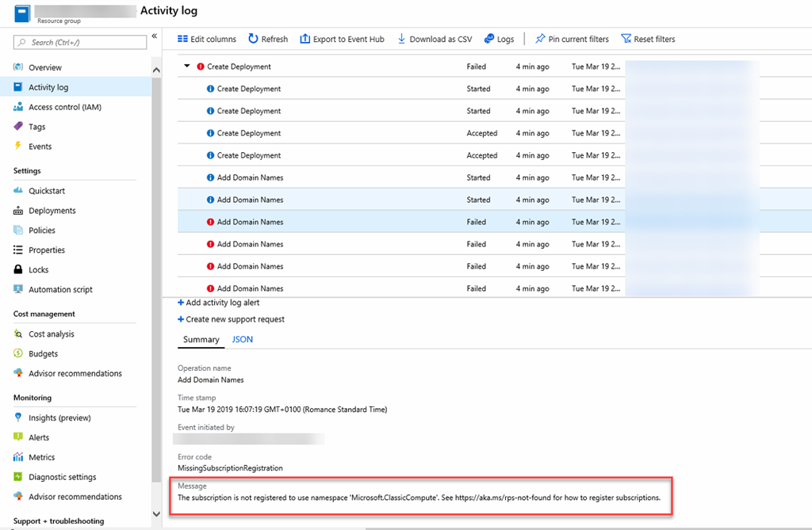Open Insights (preview) under Monitoring
812x530 pixels.
click(59, 418)
